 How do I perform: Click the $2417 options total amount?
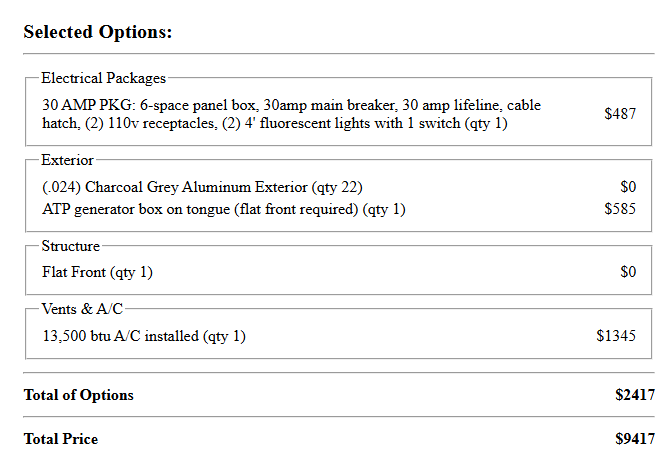point(635,395)
